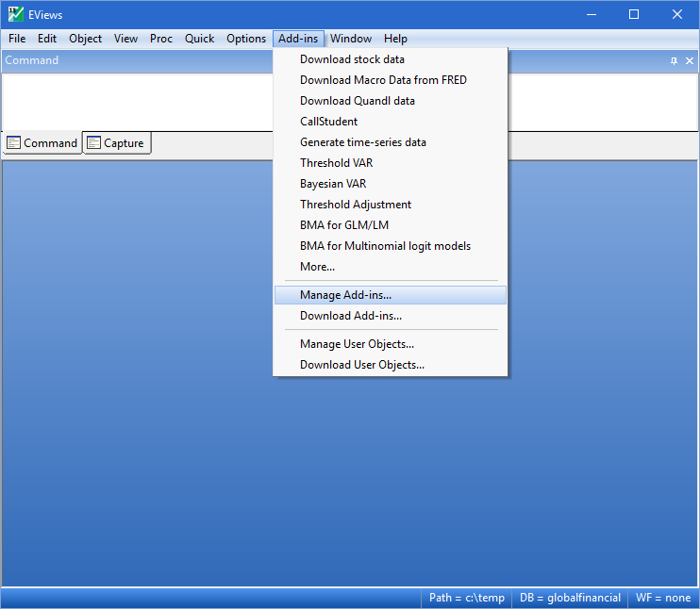Screen dimensions: 700x609
Task: Close the Command panel with its X icon
Action: 689,60
